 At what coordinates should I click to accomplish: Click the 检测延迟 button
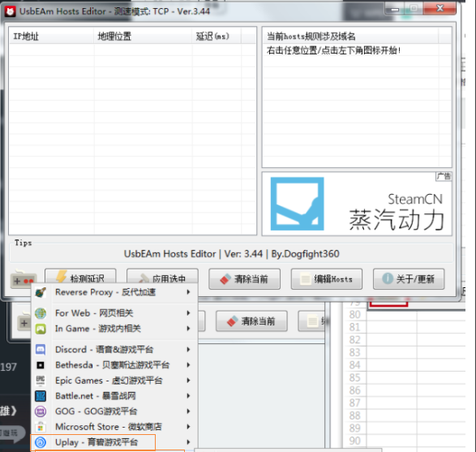click(80, 277)
